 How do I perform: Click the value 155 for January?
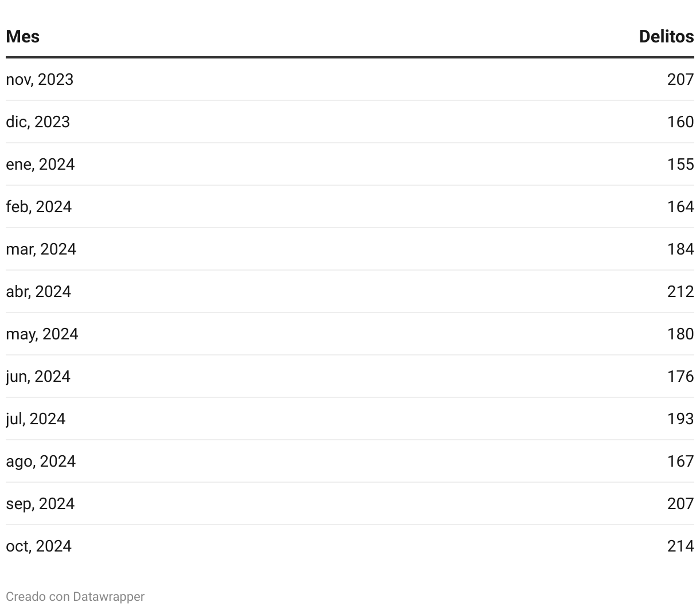pyautogui.click(x=680, y=165)
